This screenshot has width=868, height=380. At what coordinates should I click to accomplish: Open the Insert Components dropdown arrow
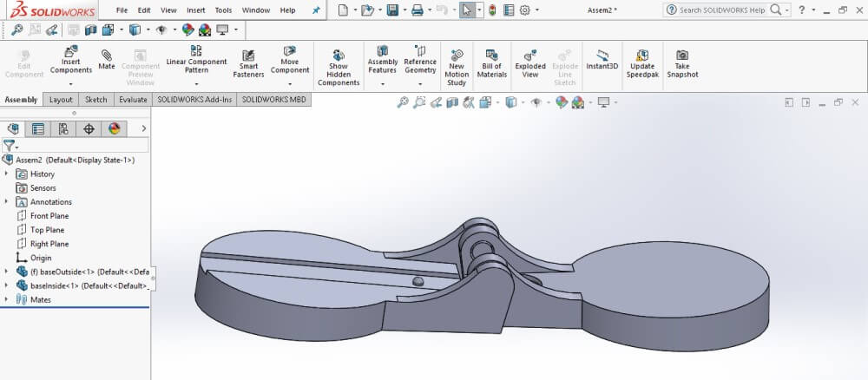point(71,84)
